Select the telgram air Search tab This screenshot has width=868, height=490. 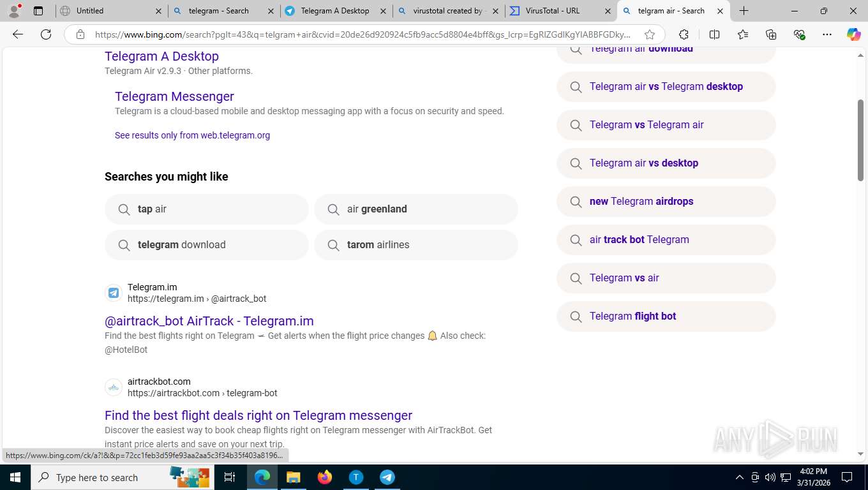coord(673,11)
